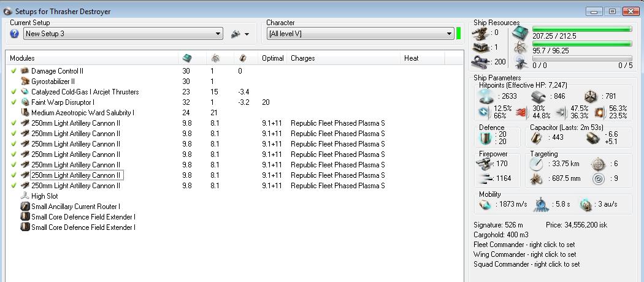Open the ship setup tools icon
The width and height of the screenshot is (644, 282).
click(236, 34)
